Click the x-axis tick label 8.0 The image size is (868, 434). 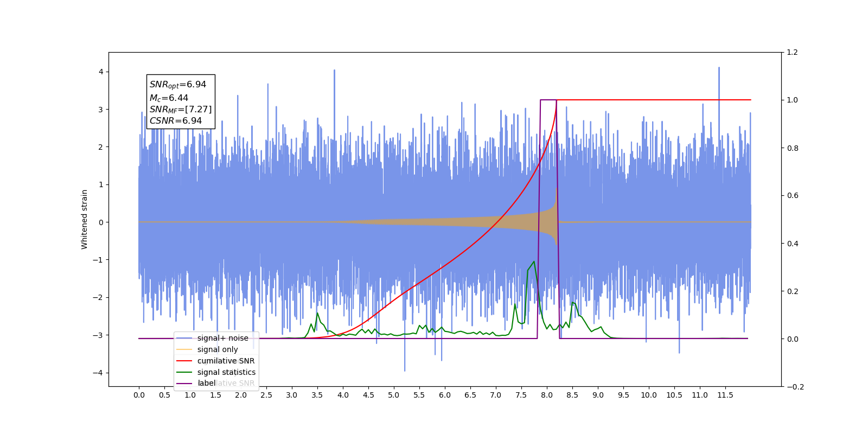point(547,395)
